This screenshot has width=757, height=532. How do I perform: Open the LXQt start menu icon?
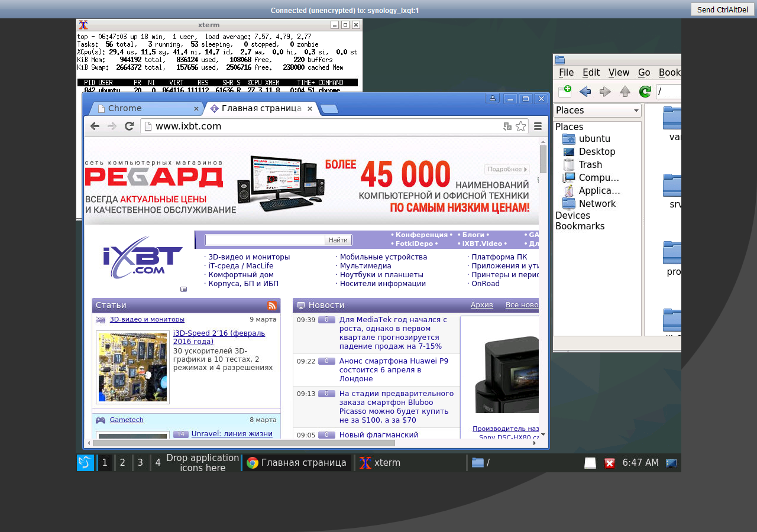point(85,463)
